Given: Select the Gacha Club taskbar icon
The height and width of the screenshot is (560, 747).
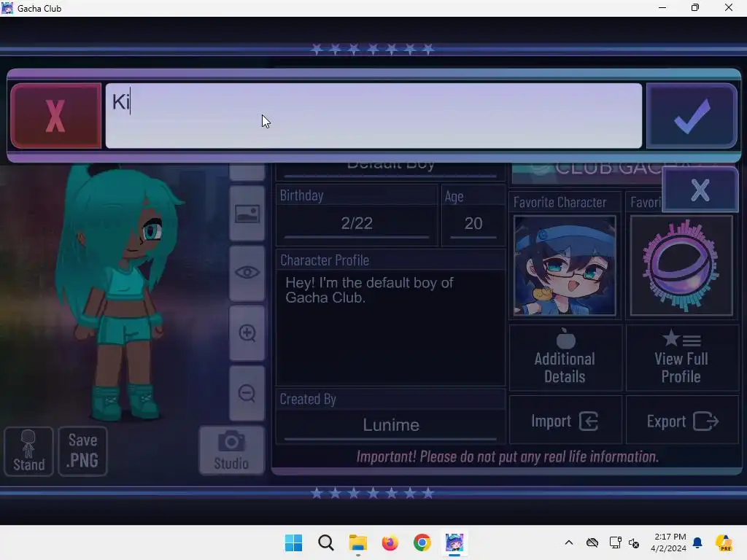Looking at the screenshot, I should [x=454, y=542].
